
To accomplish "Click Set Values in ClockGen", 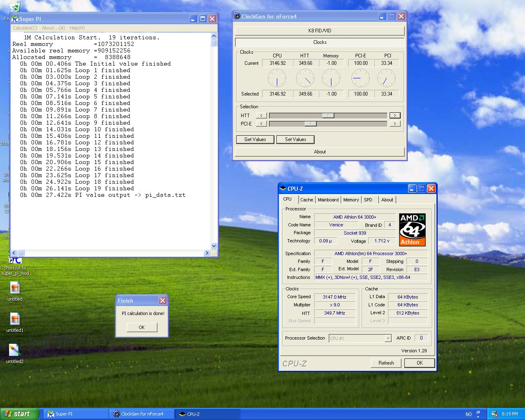I will tap(295, 139).
